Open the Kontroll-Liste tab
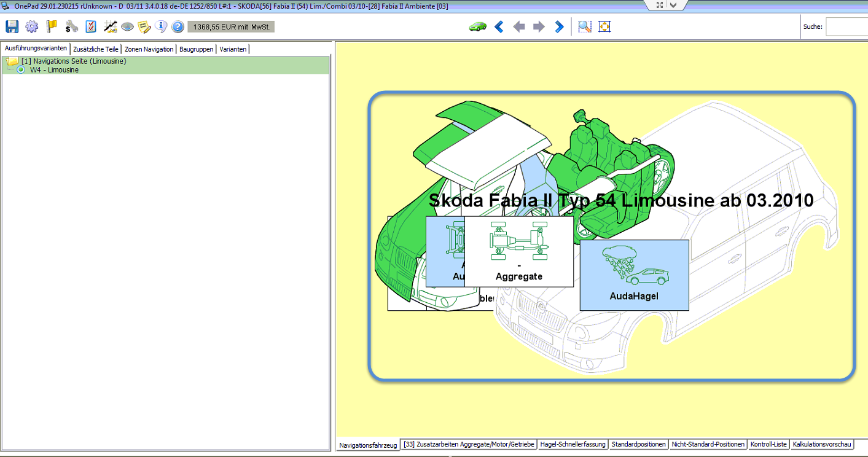Image resolution: width=868 pixels, height=457 pixels. (768, 444)
